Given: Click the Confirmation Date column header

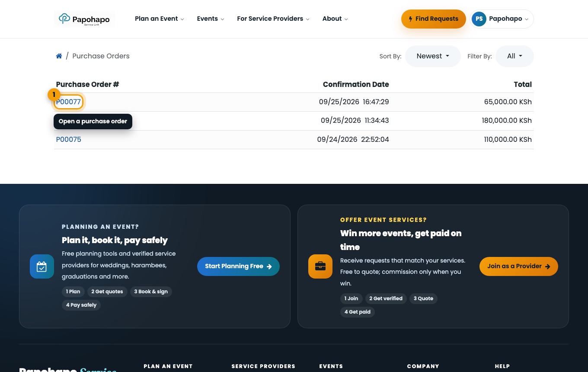Looking at the screenshot, I should click(x=356, y=84).
